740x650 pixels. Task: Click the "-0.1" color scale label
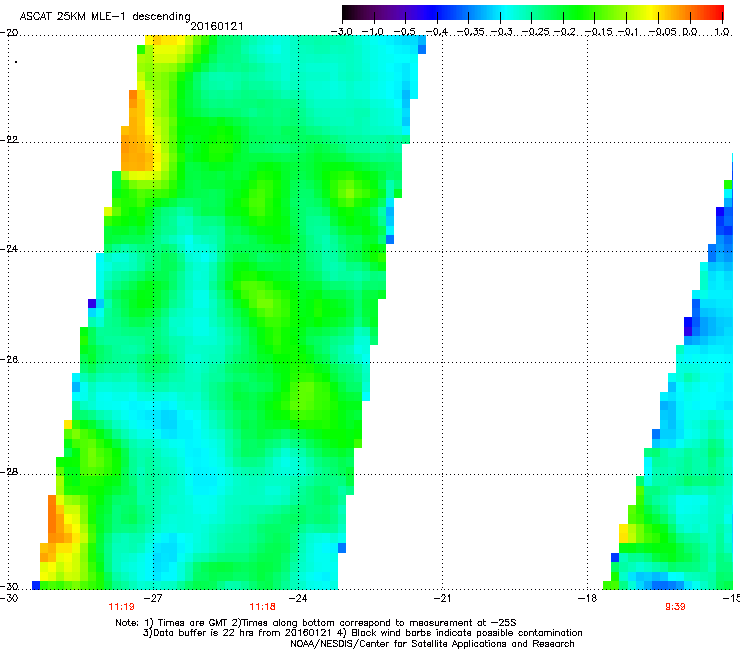628,32
